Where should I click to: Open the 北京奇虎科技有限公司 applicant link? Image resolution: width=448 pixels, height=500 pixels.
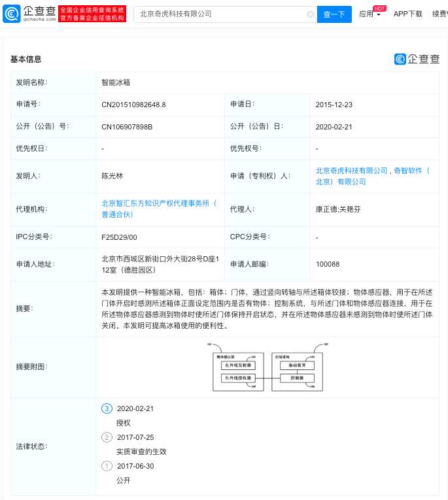point(351,171)
